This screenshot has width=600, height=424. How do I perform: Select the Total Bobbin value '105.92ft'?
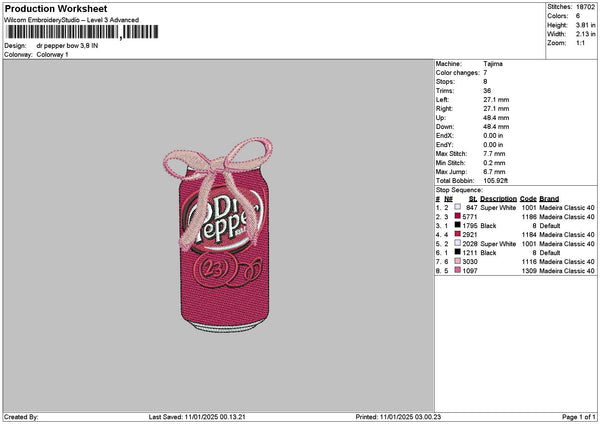[496, 181]
